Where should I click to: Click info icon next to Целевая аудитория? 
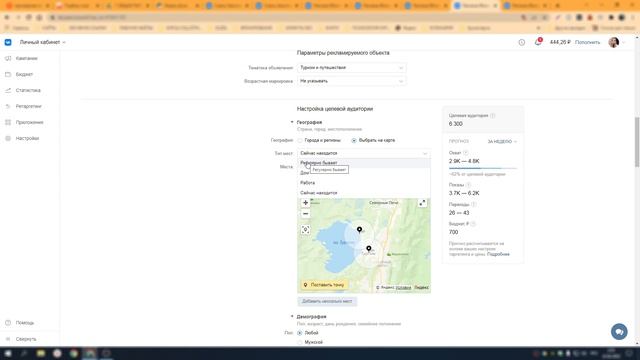click(x=493, y=116)
